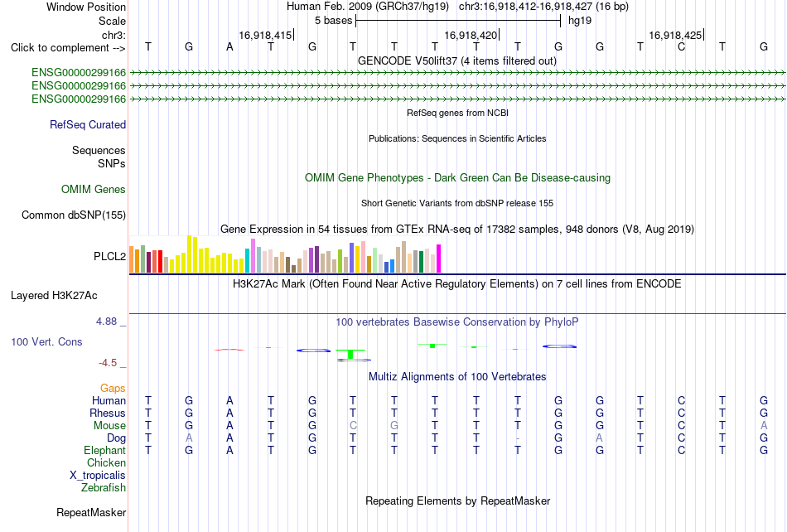Click the GENCODE V50lift37 track title
787x532 pixels.
[457, 60]
